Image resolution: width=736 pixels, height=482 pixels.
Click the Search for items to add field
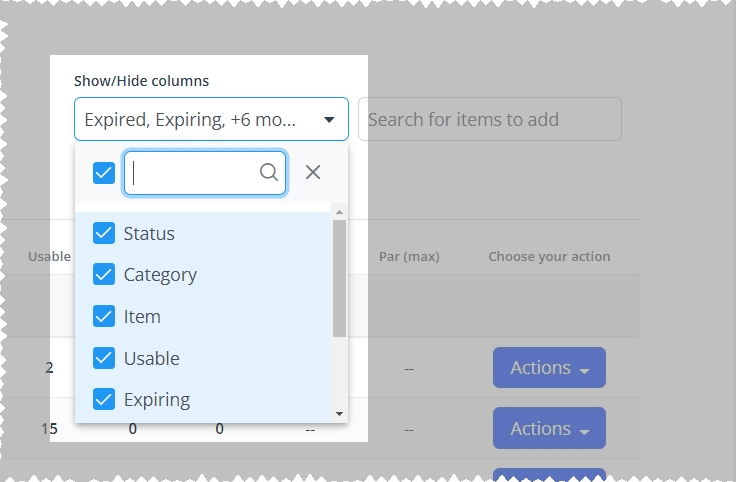click(x=490, y=119)
